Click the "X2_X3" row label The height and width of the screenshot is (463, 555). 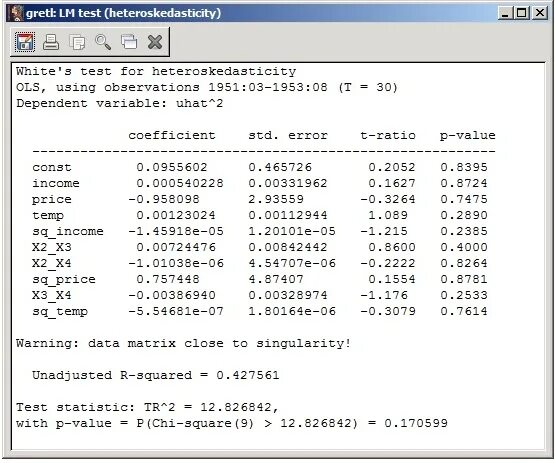[x=52, y=247]
